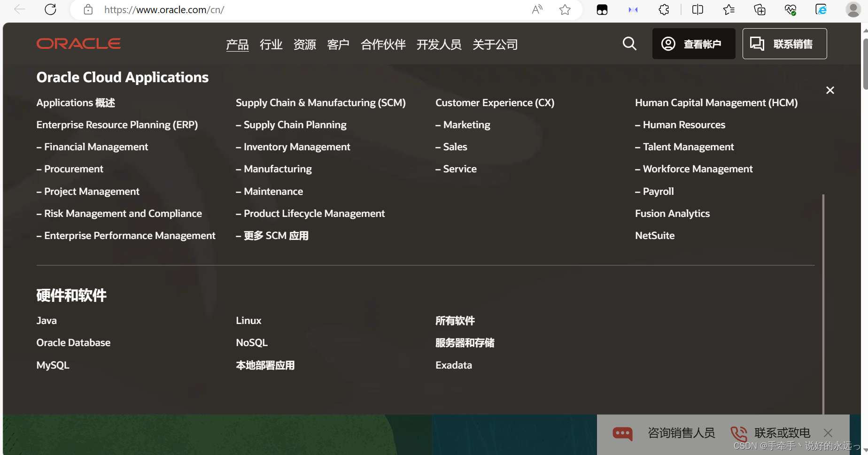
Task: Bookmark this page with the star icon
Action: pos(565,9)
